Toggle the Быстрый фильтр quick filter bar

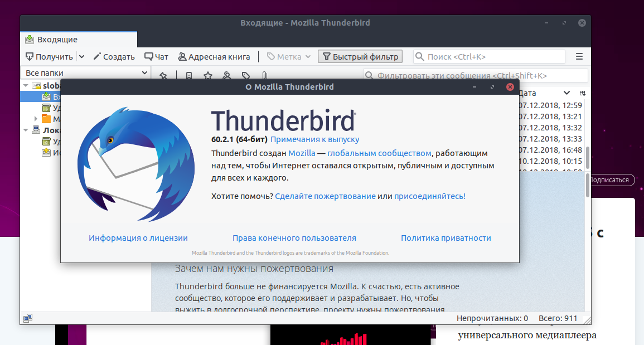coord(360,57)
